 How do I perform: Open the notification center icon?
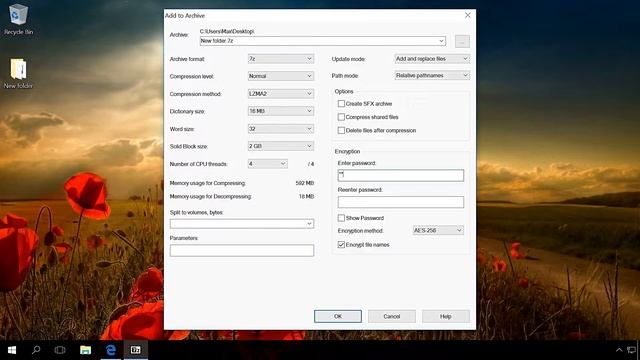click(632, 350)
